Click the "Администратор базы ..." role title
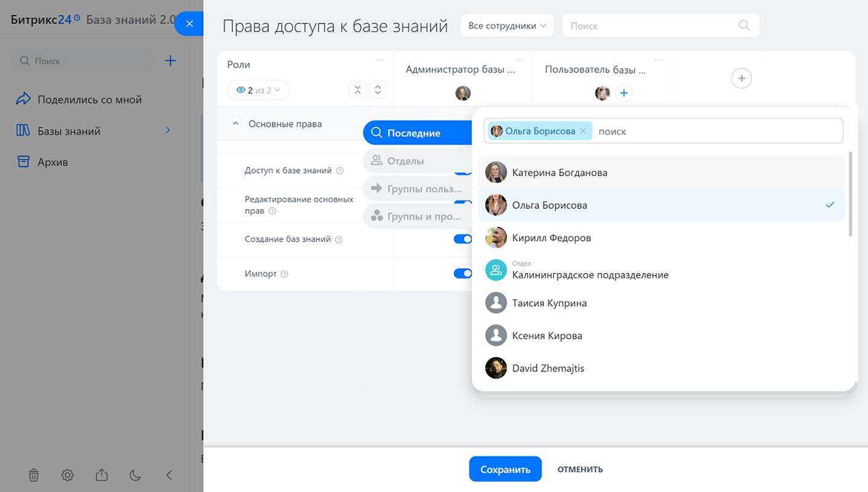This screenshot has width=868, height=492. click(x=461, y=69)
